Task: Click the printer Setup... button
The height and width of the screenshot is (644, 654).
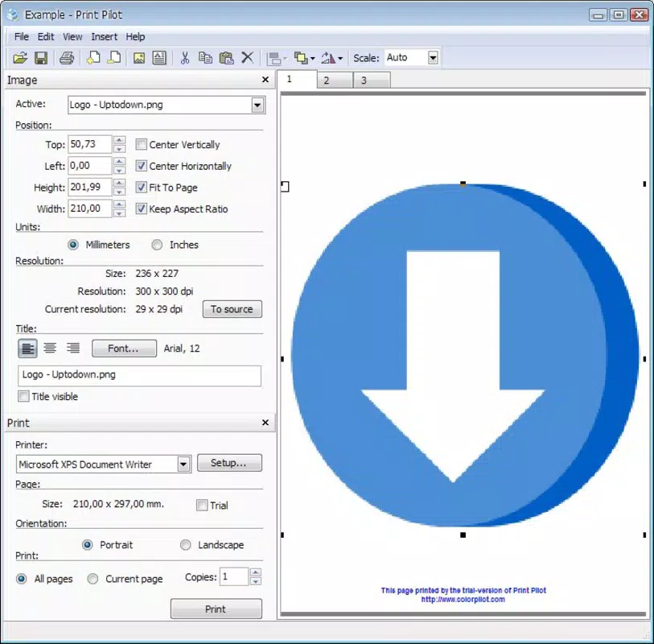Action: click(229, 462)
